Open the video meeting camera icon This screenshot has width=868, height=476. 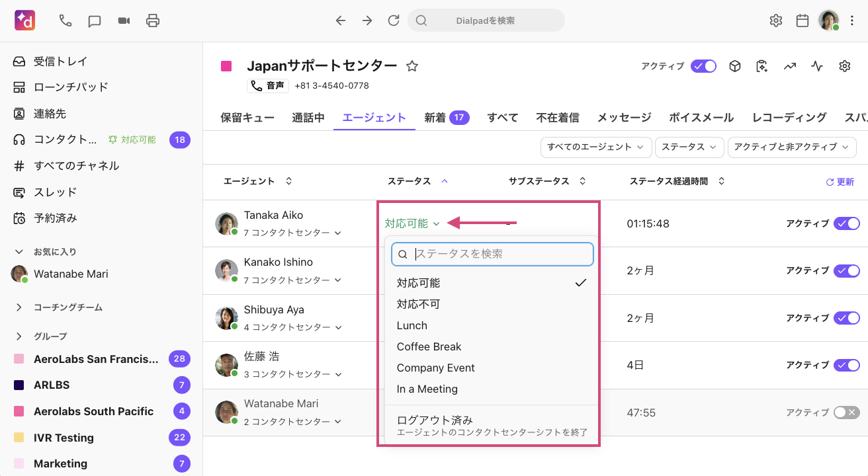point(124,20)
